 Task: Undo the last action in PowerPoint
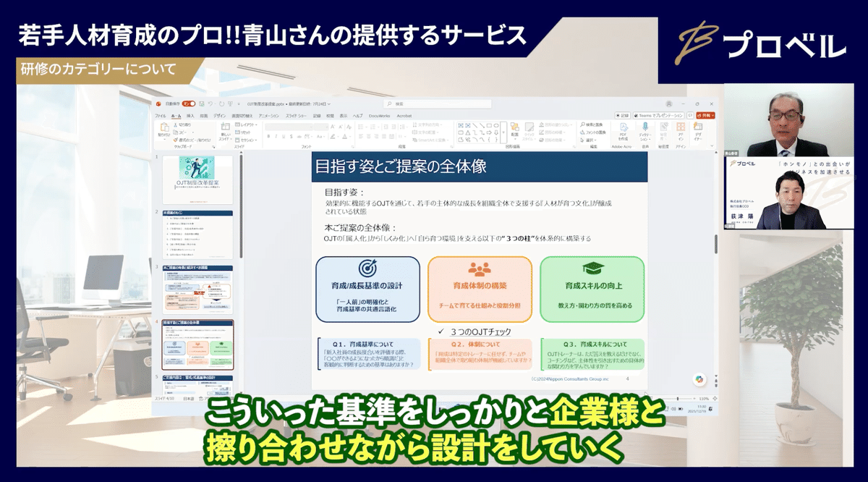[210, 103]
